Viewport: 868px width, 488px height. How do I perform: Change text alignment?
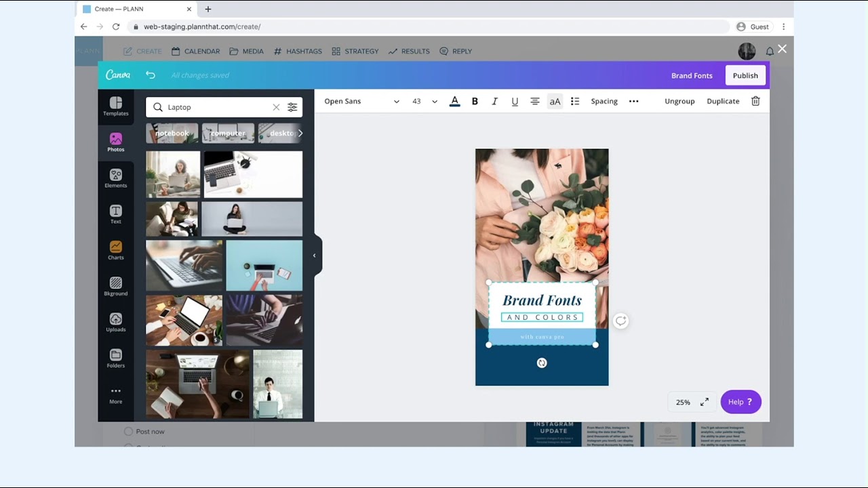click(x=535, y=101)
